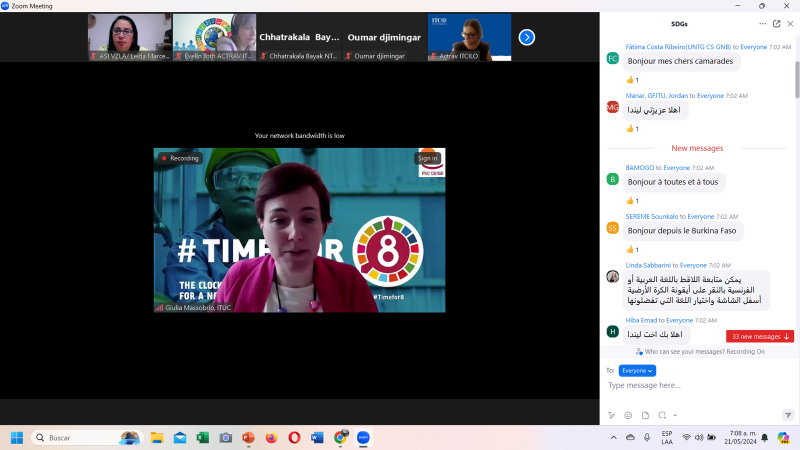Click Fátima Costa Ribeiro sender name

point(678,46)
